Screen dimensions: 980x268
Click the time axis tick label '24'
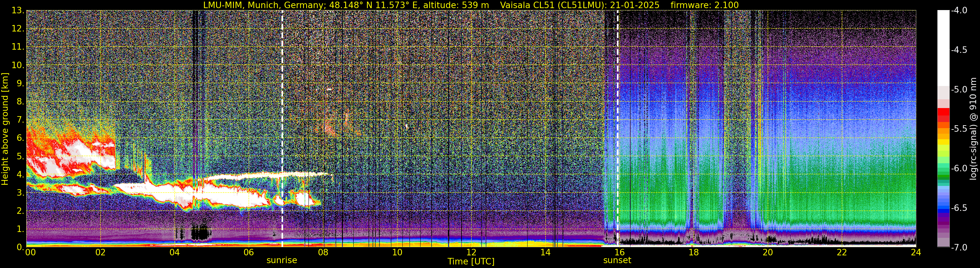coord(916,253)
